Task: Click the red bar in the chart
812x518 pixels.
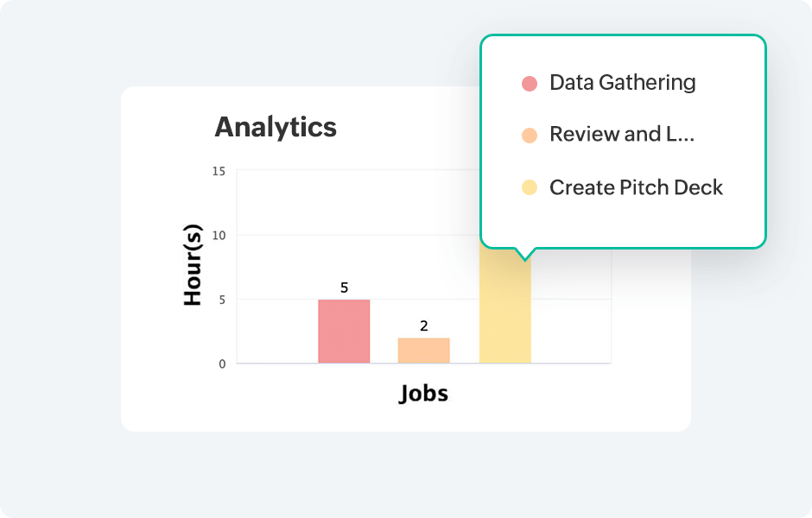Action: [344, 332]
